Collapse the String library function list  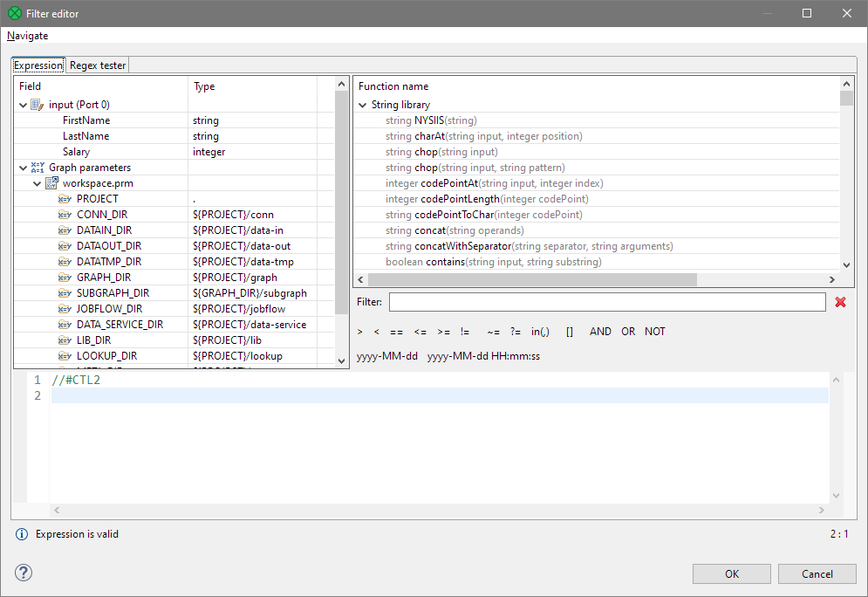[x=362, y=104]
